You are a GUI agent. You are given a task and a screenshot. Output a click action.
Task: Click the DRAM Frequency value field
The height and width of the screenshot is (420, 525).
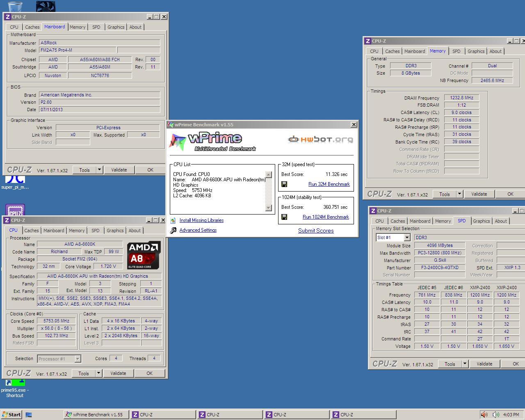click(461, 98)
